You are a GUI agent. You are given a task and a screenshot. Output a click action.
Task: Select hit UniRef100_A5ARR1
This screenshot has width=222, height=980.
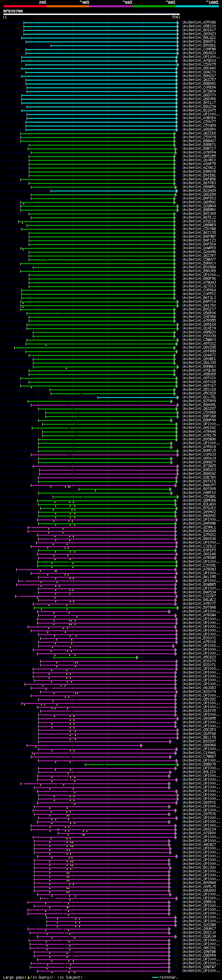199,187
